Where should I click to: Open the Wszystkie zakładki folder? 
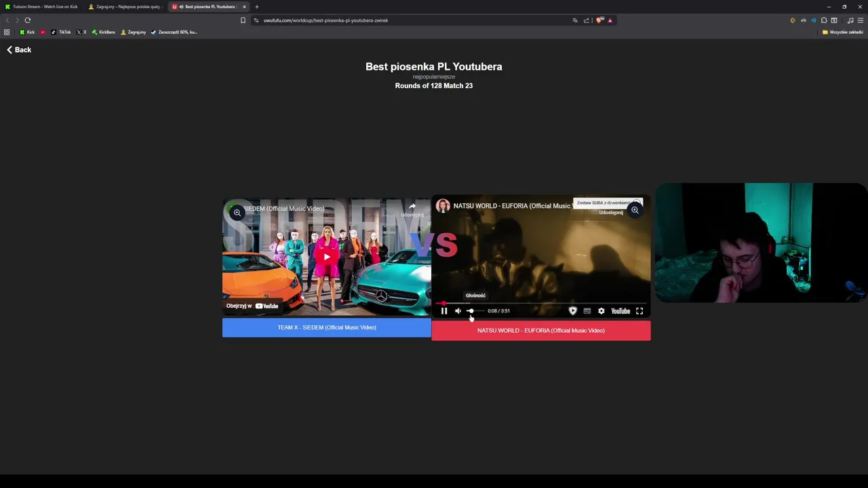842,32
